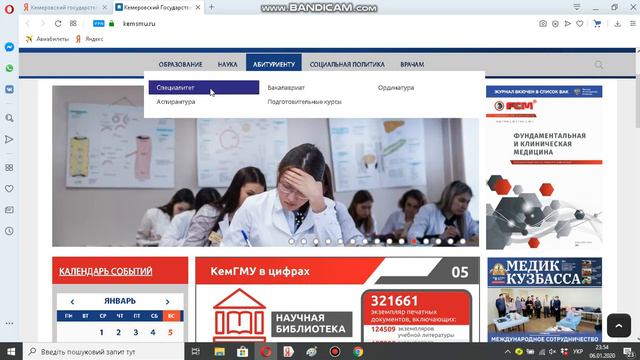Take a snapshot with camera icon
The width and height of the screenshot is (640, 360).
(x=542, y=24)
